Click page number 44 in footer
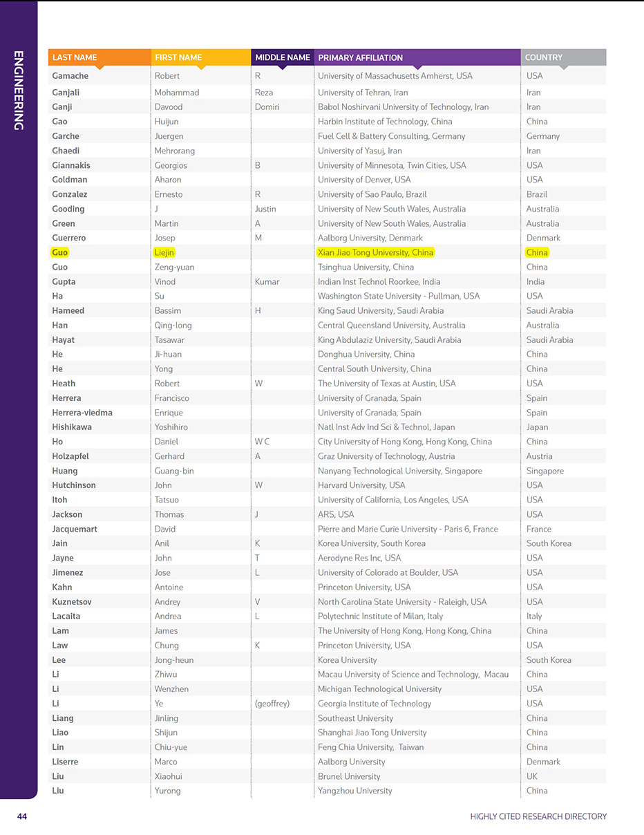The image size is (644, 835). click(x=22, y=816)
